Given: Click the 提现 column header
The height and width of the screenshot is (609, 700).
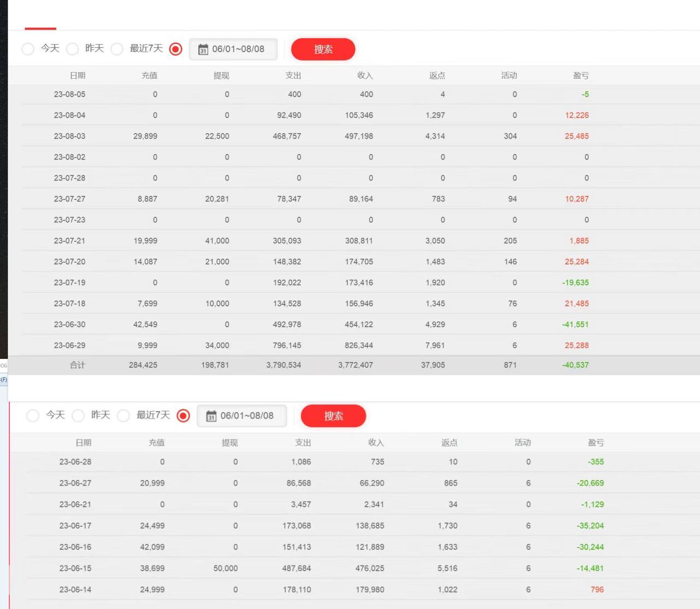Looking at the screenshot, I should point(221,75).
